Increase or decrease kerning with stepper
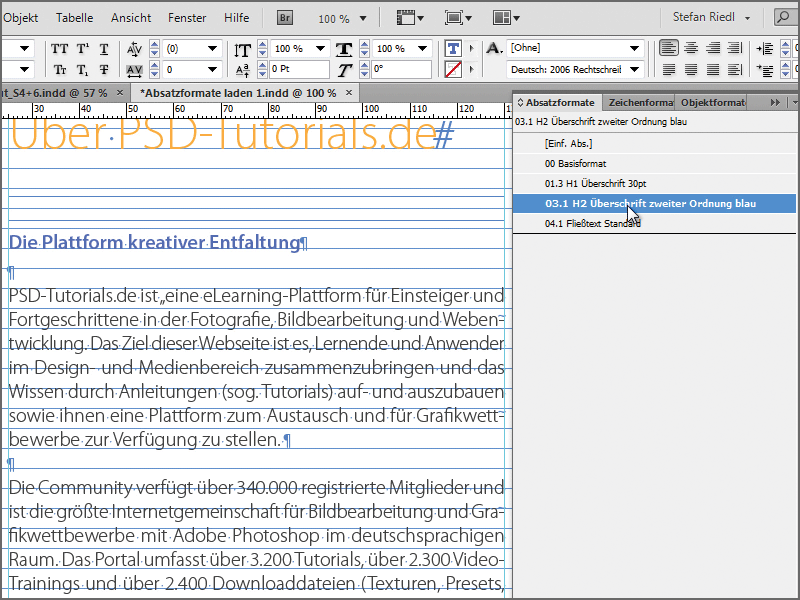800x600 pixels. (155, 49)
